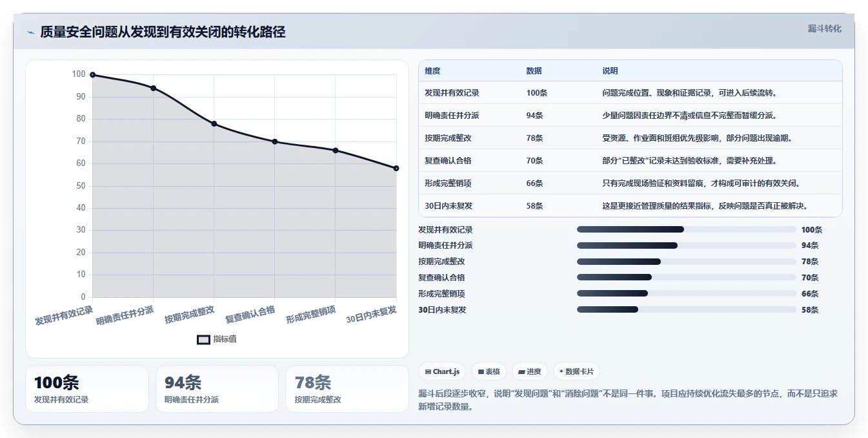The width and height of the screenshot is (868, 438).
Task: Click the 维度 column header
Action: [x=432, y=71]
